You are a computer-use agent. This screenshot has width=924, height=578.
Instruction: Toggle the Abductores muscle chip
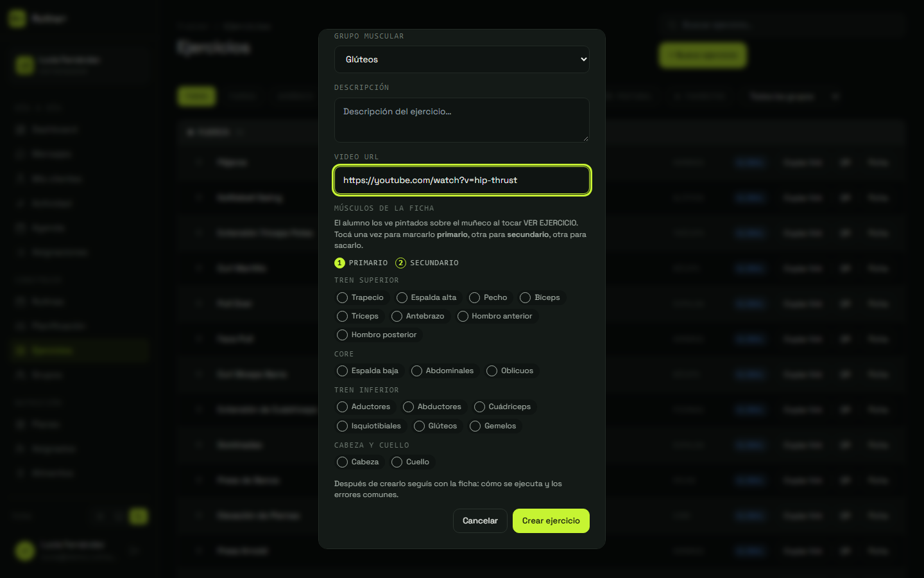[x=432, y=407]
